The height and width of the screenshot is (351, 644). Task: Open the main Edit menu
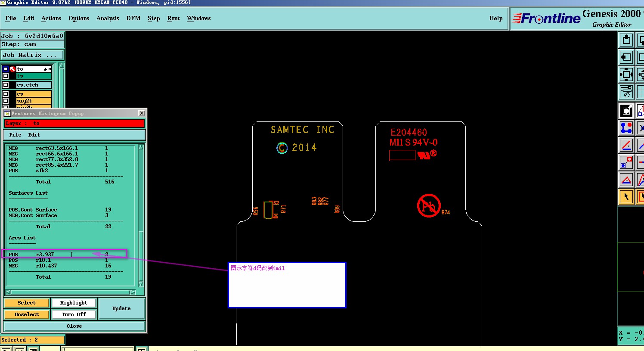click(29, 18)
